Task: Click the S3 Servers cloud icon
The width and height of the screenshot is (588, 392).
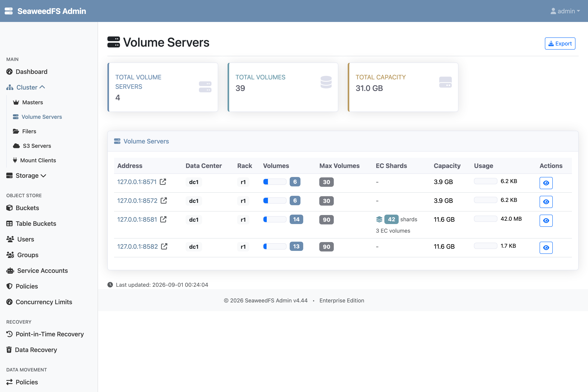Action: point(16,146)
